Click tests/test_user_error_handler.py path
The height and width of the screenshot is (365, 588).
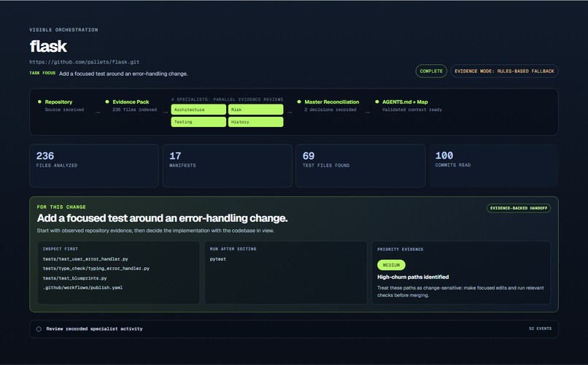pyautogui.click(x=85, y=259)
